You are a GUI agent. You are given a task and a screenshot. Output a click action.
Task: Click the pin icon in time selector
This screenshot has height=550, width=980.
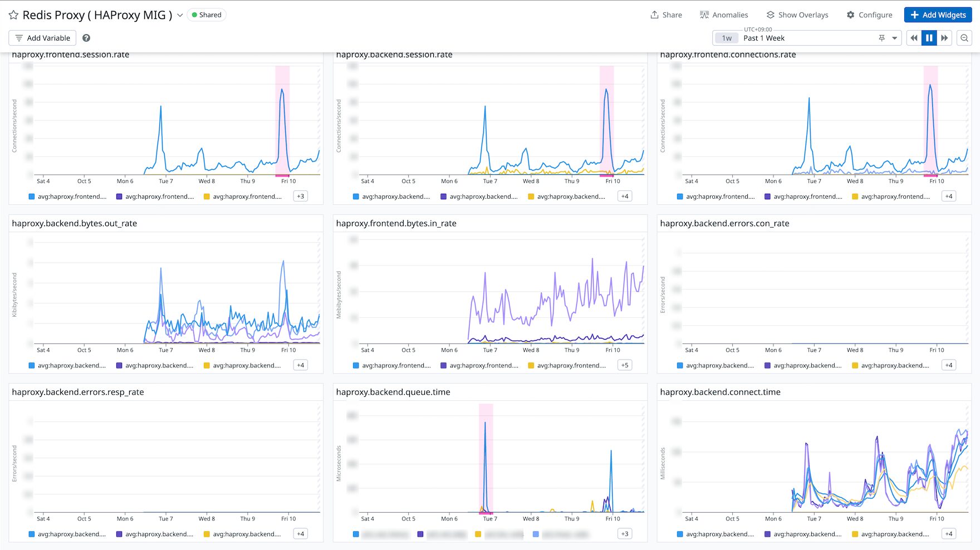[881, 38]
